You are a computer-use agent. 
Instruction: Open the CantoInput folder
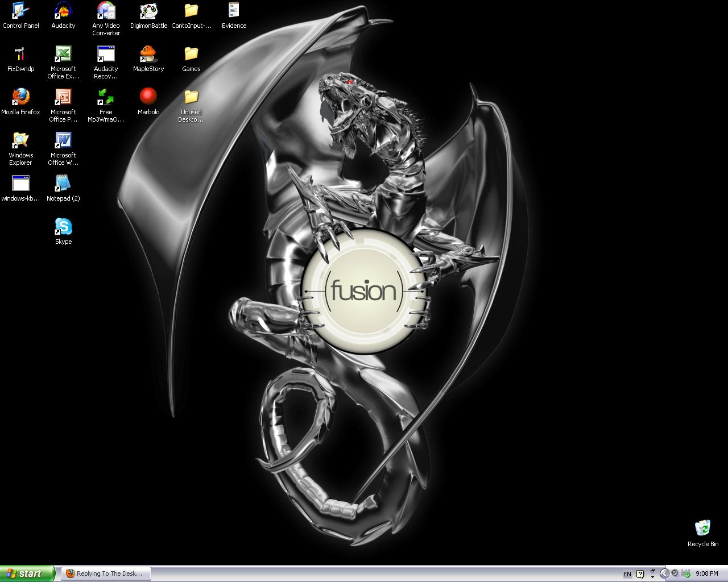pos(191,15)
